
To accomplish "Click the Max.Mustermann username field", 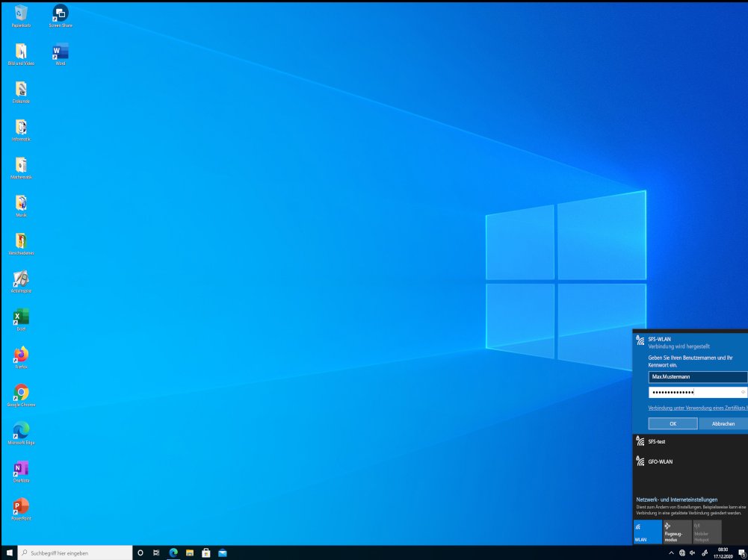I will click(x=696, y=377).
